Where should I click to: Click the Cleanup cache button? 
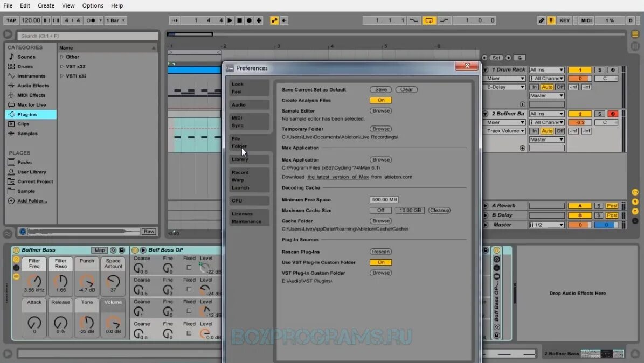pos(439,210)
